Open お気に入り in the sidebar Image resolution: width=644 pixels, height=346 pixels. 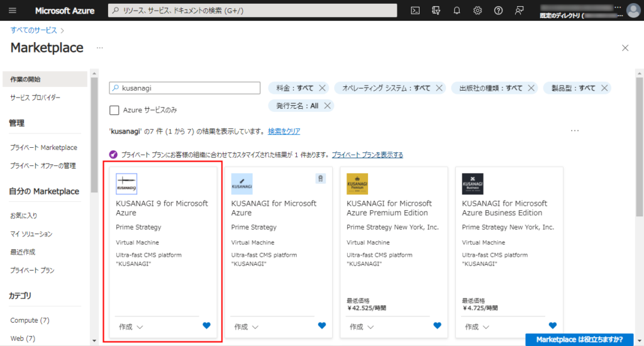click(23, 215)
